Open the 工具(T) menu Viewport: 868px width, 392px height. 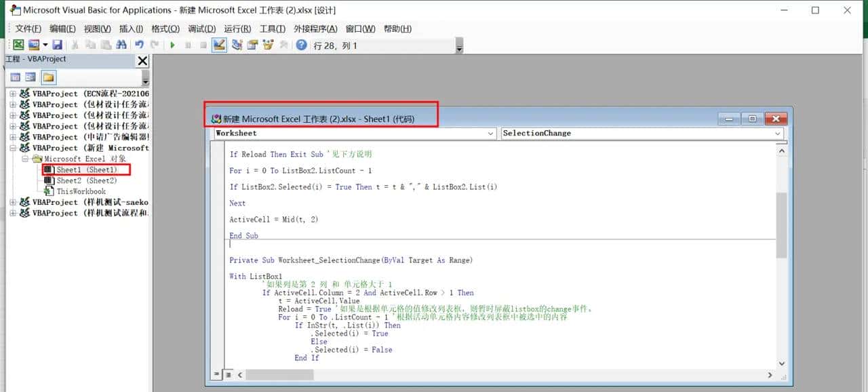click(273, 28)
